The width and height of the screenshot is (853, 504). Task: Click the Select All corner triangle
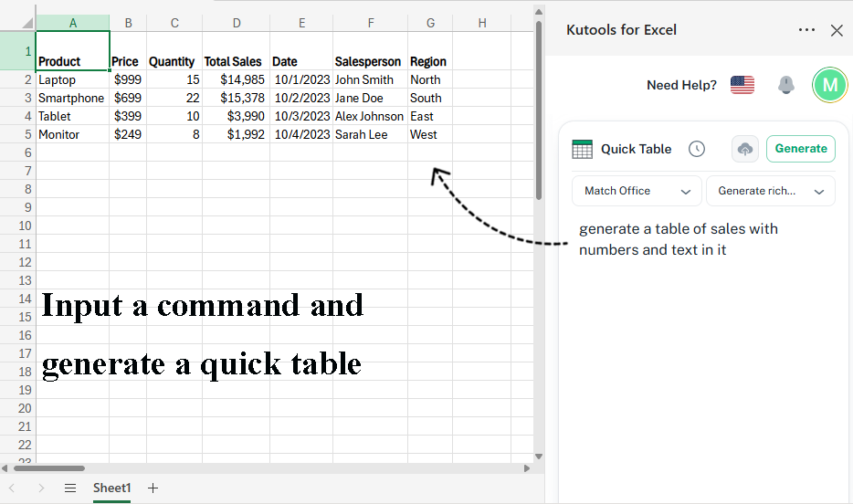27,23
